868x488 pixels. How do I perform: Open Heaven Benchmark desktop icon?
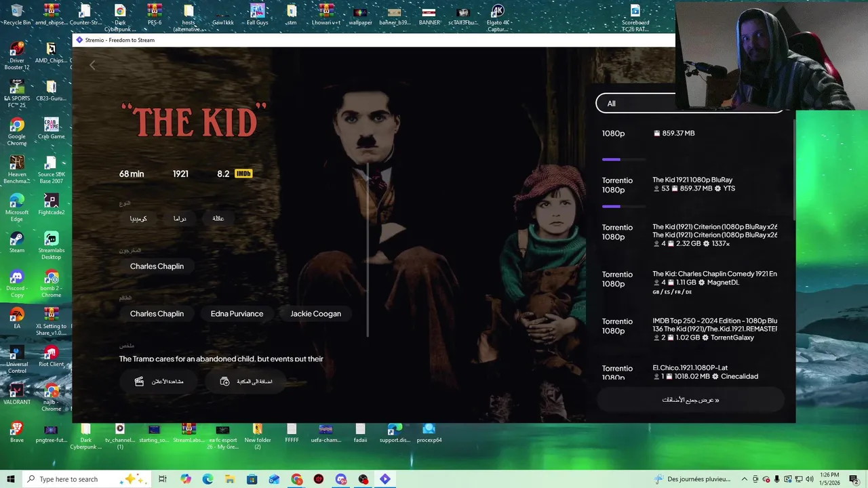tap(17, 169)
